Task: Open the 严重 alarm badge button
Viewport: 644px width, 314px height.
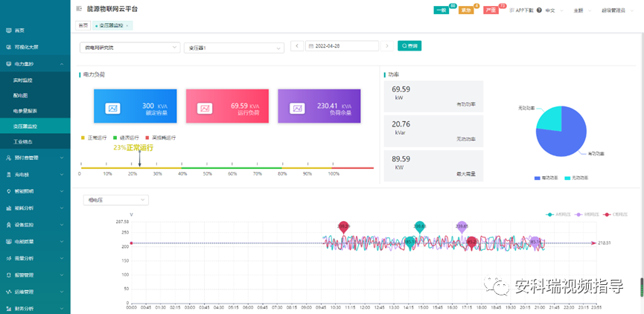Action: (x=491, y=10)
